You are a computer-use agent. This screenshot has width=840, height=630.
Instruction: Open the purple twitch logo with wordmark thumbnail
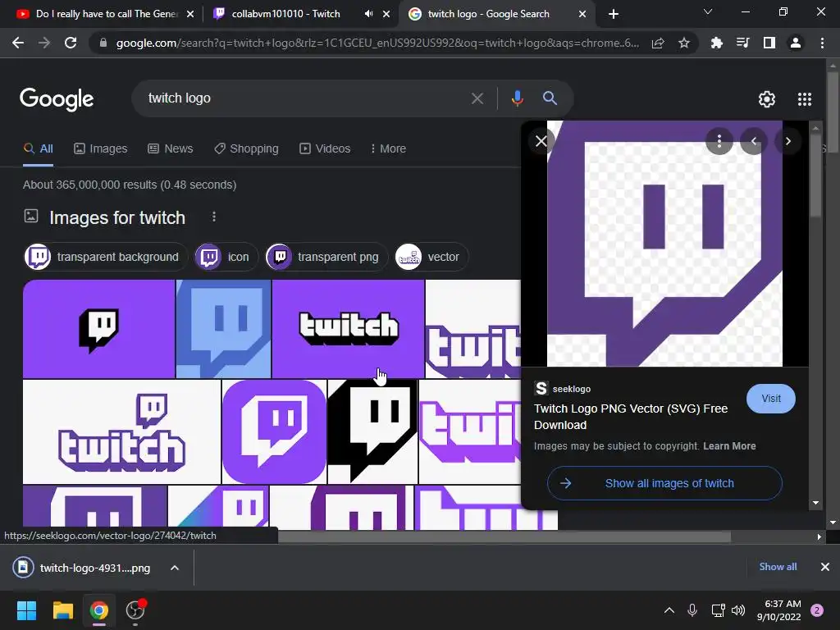pos(121,431)
